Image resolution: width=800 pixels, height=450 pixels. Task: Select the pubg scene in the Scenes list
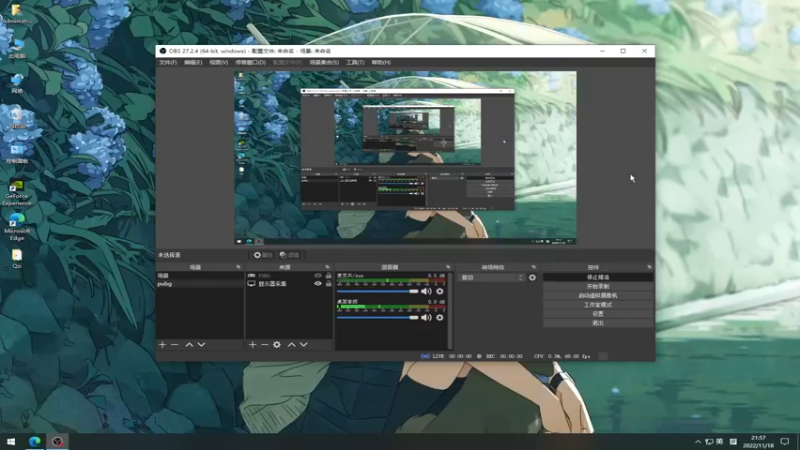[x=199, y=284]
